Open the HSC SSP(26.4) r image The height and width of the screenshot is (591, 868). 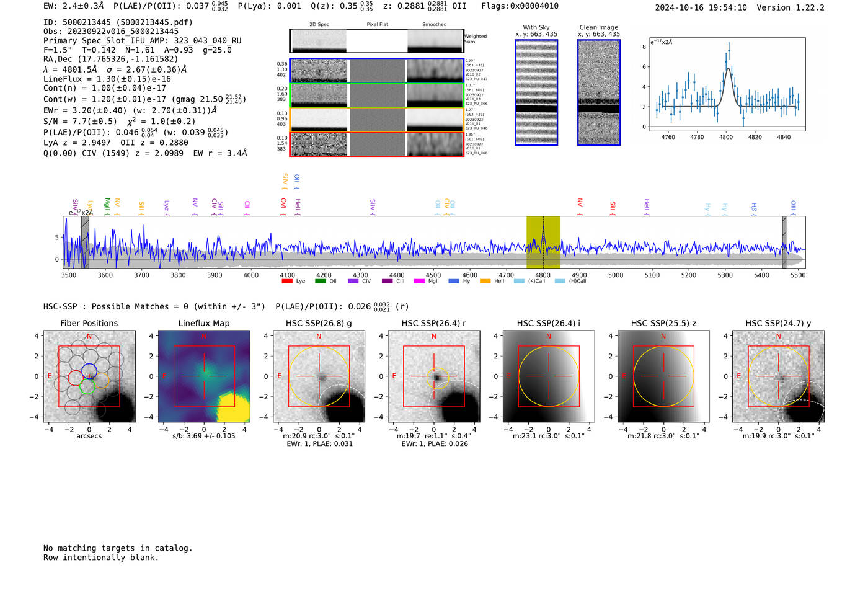point(433,376)
